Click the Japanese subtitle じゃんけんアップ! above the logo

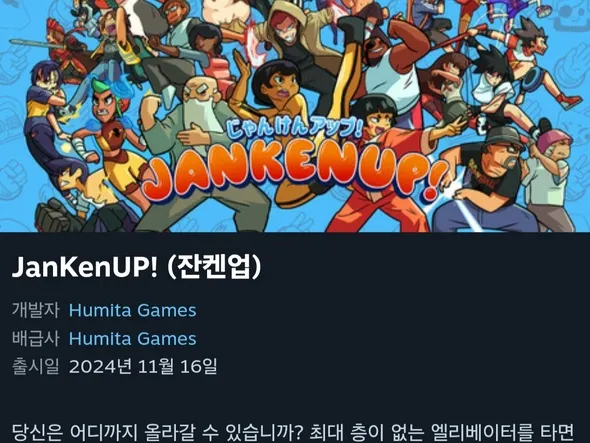point(293,128)
